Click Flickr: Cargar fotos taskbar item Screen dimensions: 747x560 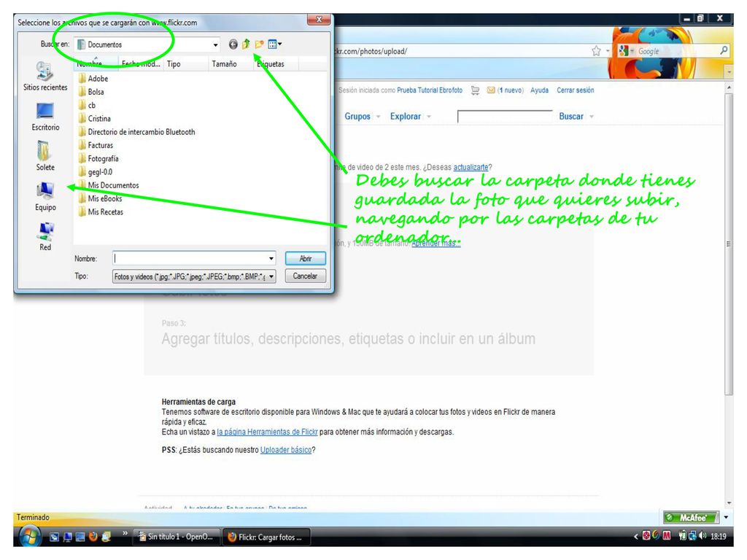click(x=267, y=537)
